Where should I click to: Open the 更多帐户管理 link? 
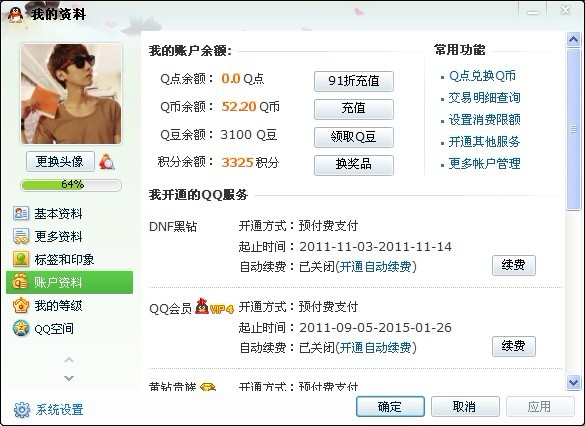point(484,164)
